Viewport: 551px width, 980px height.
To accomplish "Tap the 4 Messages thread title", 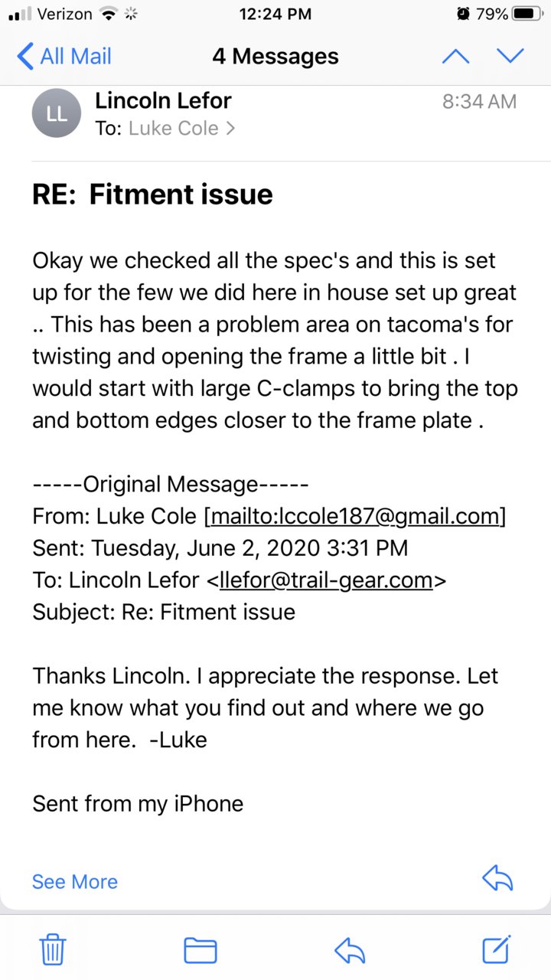I will pyautogui.click(x=275, y=56).
